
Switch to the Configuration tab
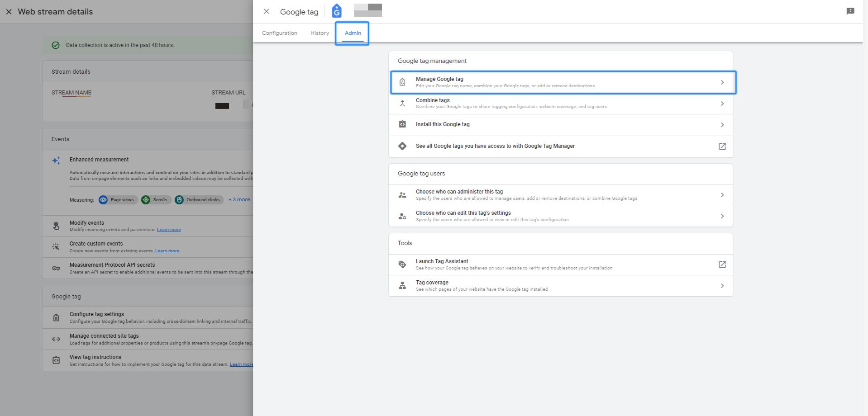coord(280,33)
